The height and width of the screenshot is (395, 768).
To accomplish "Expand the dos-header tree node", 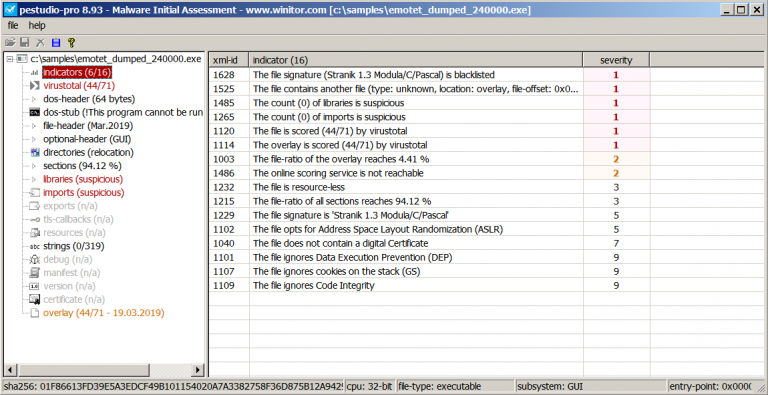I will pos(34,99).
